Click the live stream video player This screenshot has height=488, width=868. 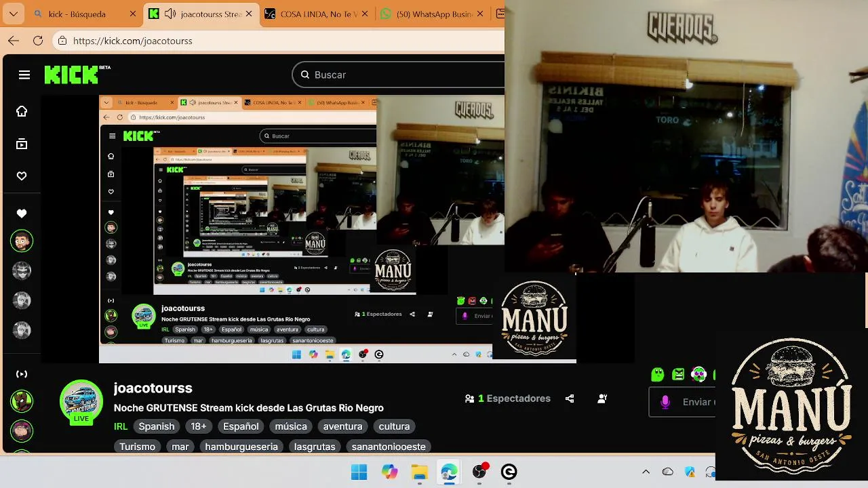click(x=339, y=228)
